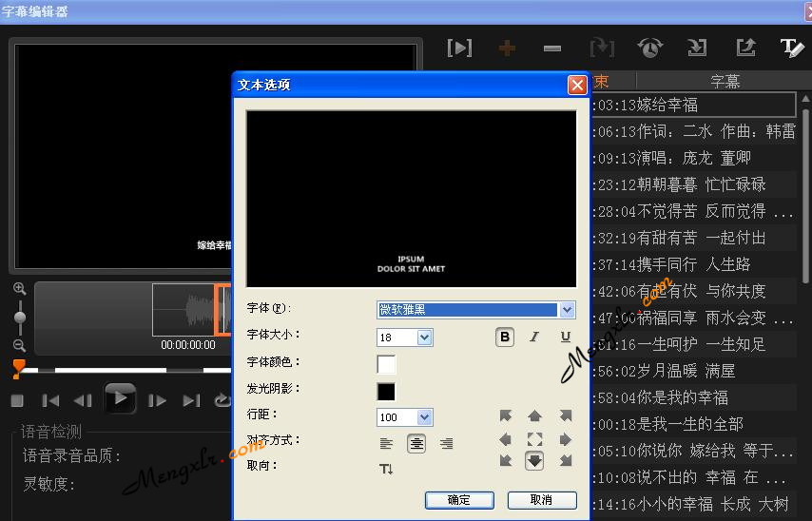
Task: Select the 字幕 column header
Action: [x=725, y=81]
